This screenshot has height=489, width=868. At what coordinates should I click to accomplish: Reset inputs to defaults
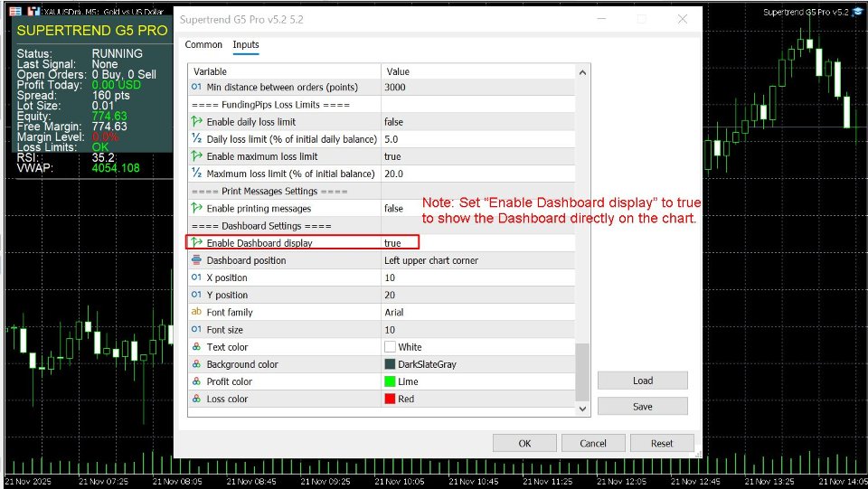tap(662, 443)
